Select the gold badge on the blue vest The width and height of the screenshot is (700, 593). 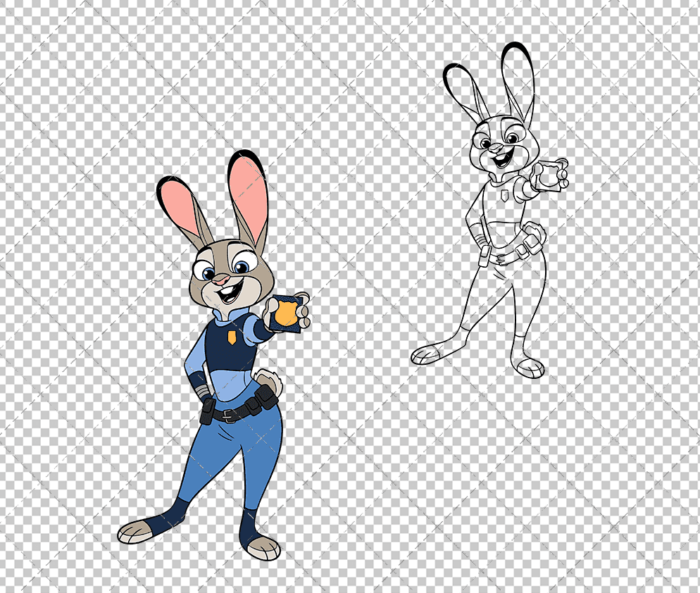[232, 338]
